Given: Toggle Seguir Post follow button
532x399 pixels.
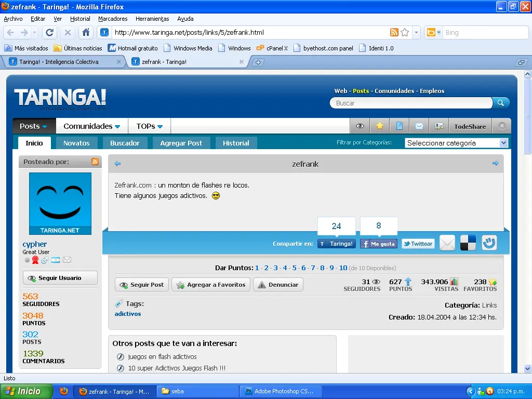Looking at the screenshot, I should [142, 285].
